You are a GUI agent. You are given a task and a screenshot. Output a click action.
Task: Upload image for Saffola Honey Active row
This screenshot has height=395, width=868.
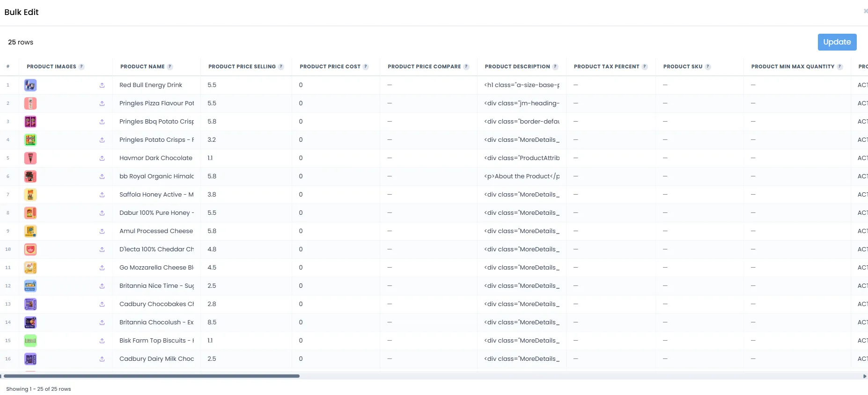[102, 195]
